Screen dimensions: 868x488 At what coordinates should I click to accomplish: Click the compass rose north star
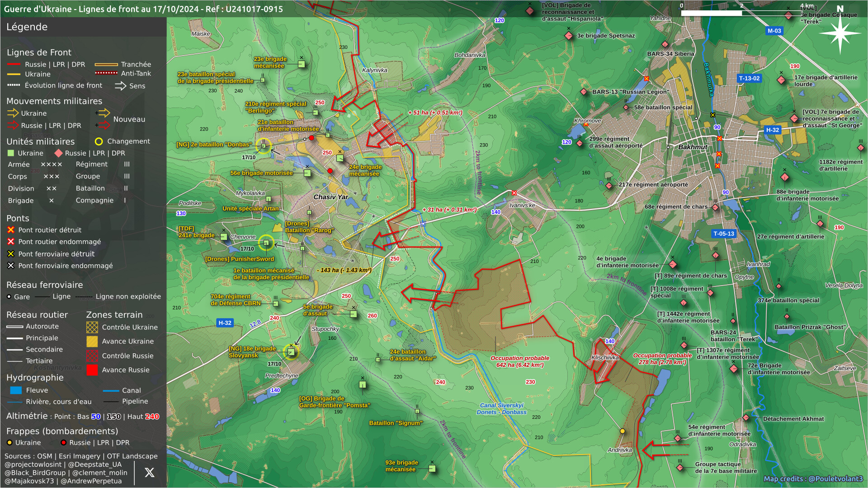[x=840, y=33]
